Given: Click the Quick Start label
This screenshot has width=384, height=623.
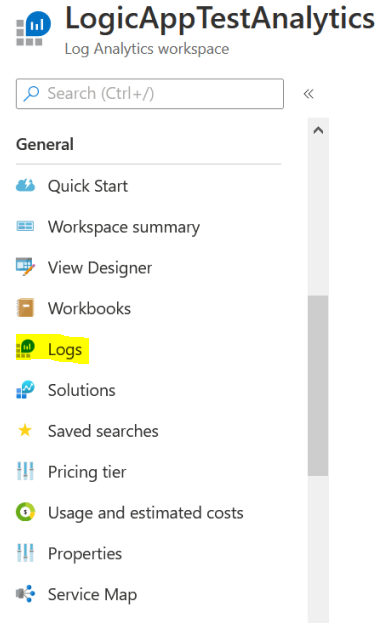Looking at the screenshot, I should click(88, 186).
